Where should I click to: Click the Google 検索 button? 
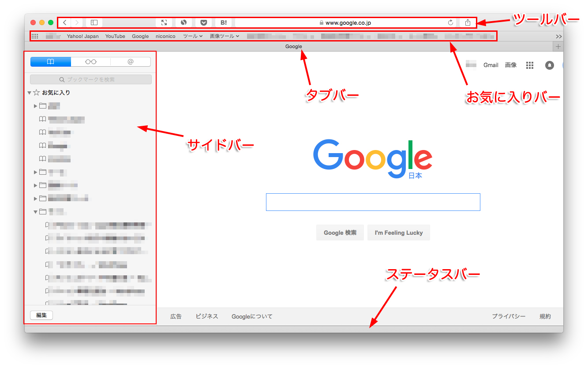point(340,233)
